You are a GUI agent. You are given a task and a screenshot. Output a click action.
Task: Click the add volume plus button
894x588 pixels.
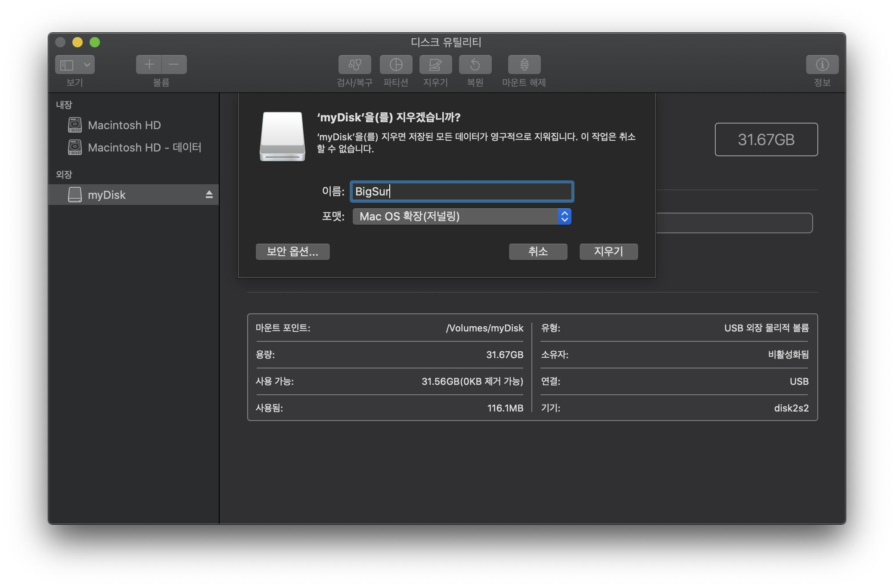point(149,65)
